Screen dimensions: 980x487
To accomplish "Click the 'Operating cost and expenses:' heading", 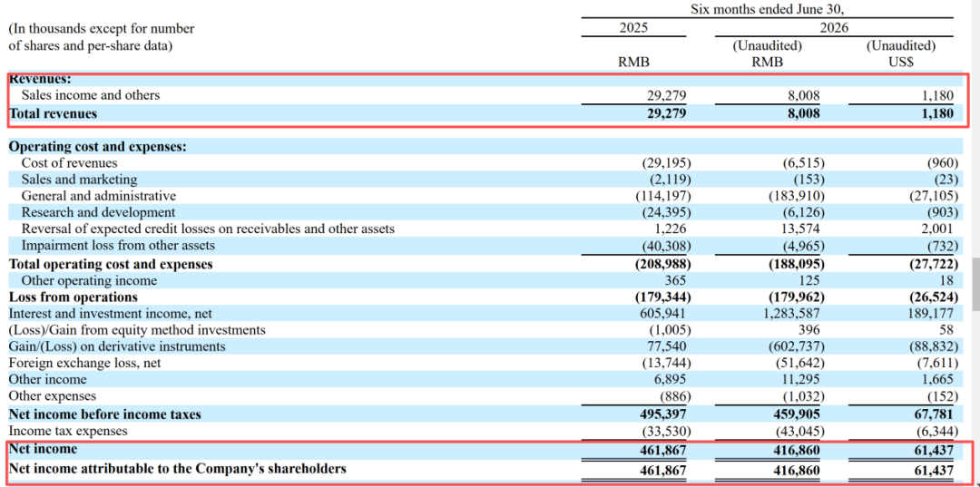I will click(97, 147).
